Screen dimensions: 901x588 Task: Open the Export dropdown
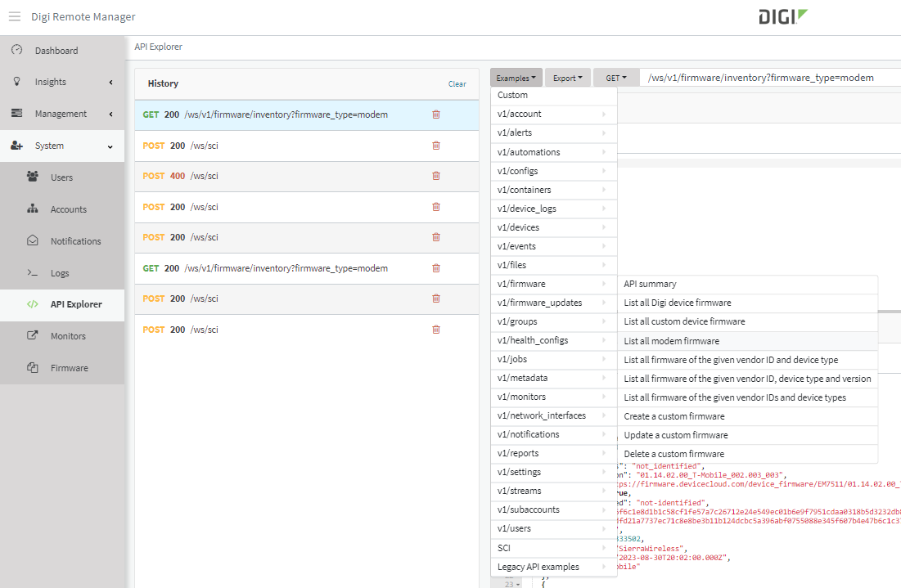point(568,78)
